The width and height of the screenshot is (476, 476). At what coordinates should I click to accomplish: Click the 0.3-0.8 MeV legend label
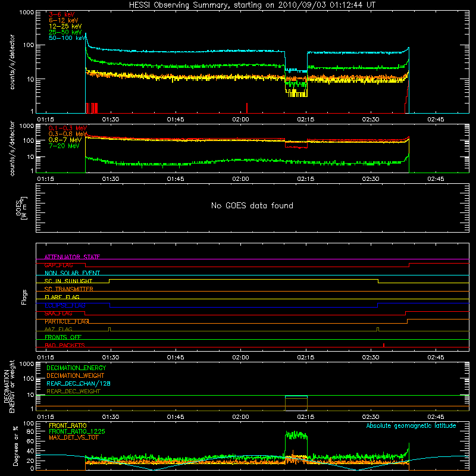68,134
